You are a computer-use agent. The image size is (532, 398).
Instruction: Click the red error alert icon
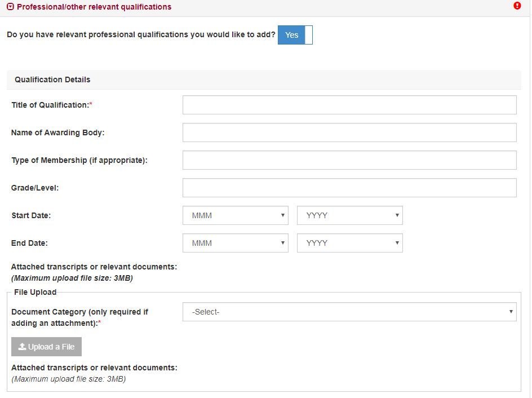pyautogui.click(x=517, y=6)
